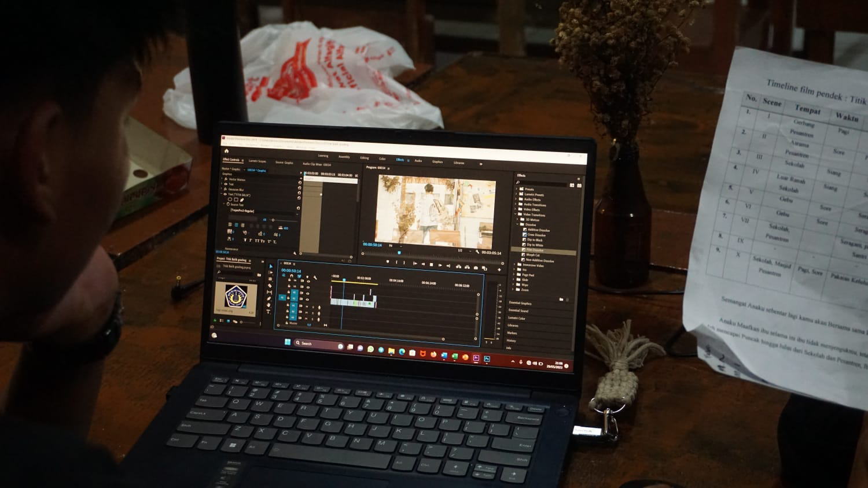Add marker in Program monitor
868x488 pixels.
coord(388,261)
